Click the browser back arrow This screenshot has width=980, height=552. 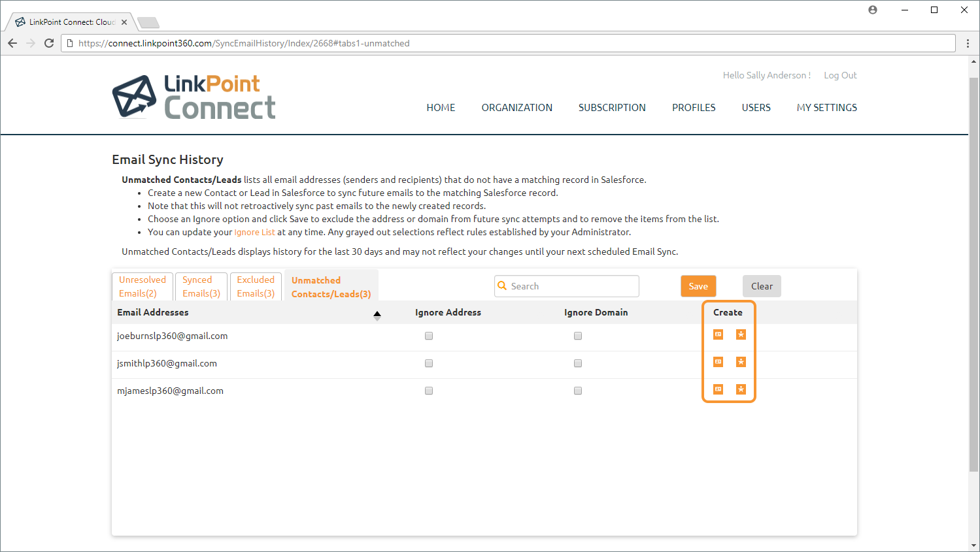(12, 43)
